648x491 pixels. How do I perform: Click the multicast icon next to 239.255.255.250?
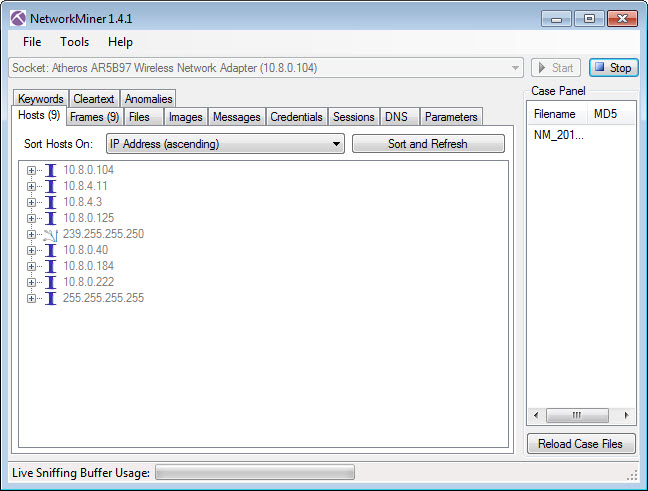(x=50, y=234)
